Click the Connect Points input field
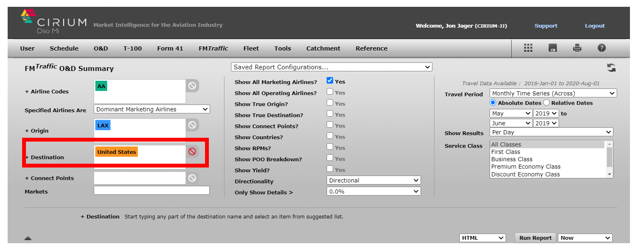The width and height of the screenshot is (644, 250). [x=140, y=178]
